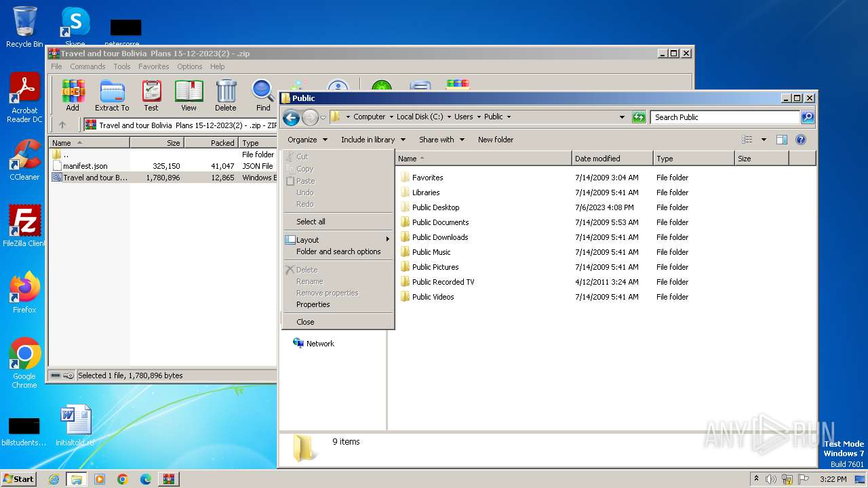Choose Folder and search options
The height and width of the screenshot is (488, 868).
[338, 251]
